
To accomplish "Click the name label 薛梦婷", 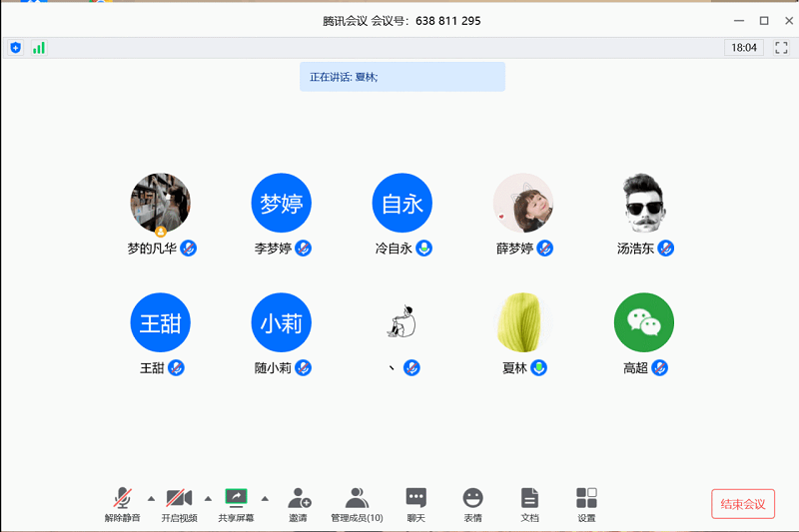I will click(514, 249).
